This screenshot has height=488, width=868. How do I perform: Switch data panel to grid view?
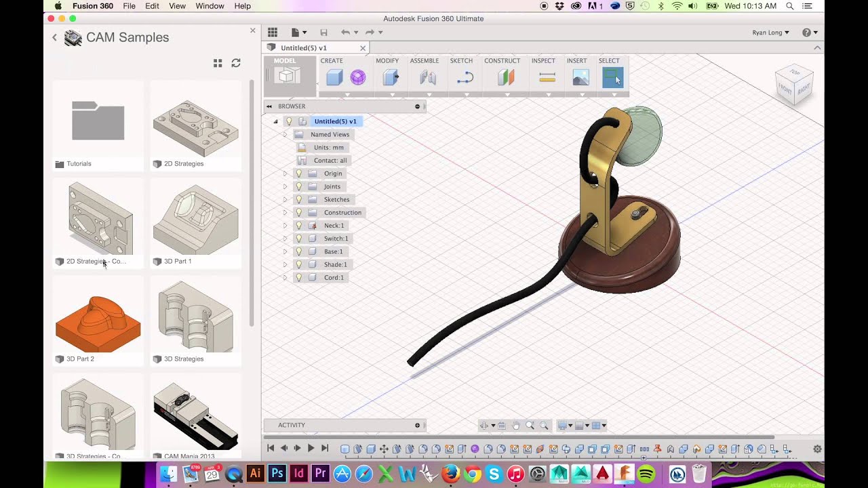218,63
